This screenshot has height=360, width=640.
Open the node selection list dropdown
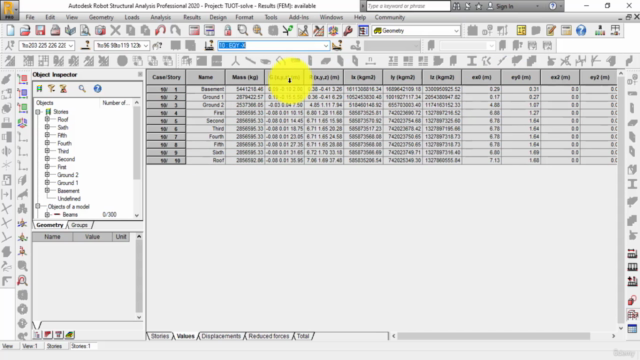[71, 46]
